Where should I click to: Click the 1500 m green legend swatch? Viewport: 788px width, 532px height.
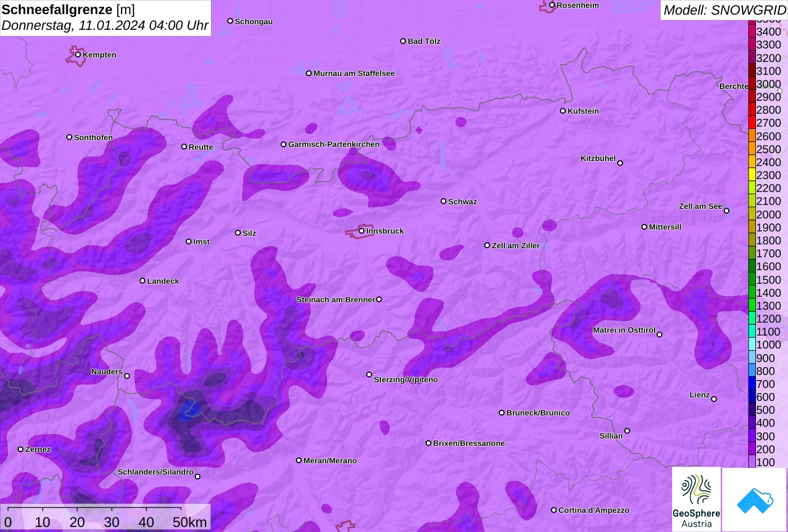(752, 279)
